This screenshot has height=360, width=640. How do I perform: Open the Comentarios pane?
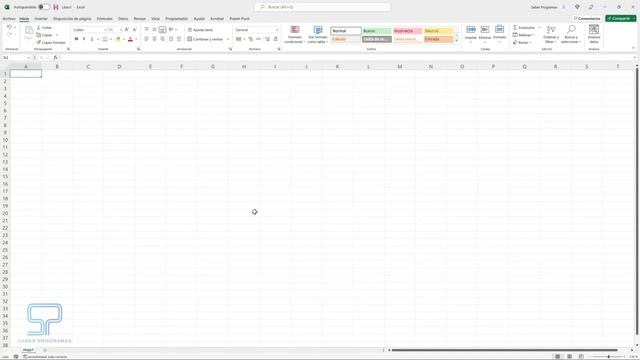tap(587, 19)
